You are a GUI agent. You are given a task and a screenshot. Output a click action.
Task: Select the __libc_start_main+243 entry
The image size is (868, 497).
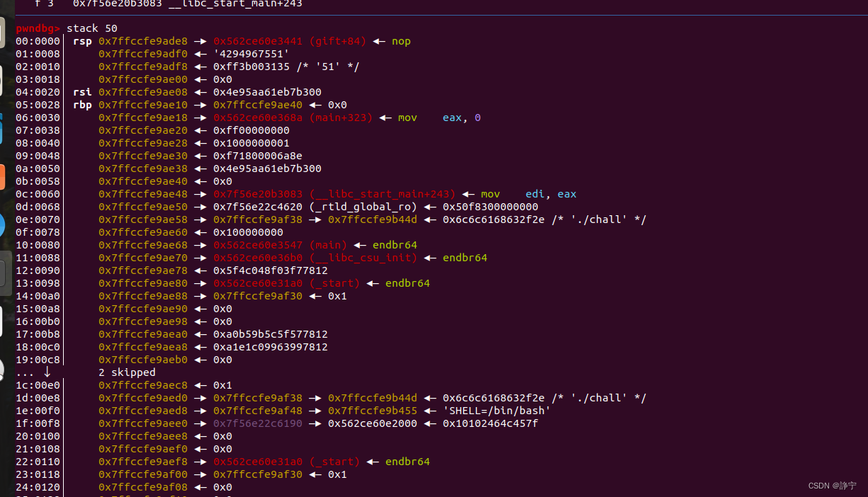point(382,194)
